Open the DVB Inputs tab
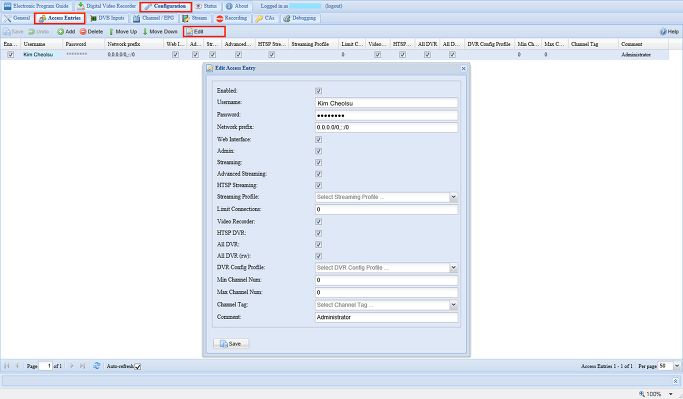 pos(107,18)
